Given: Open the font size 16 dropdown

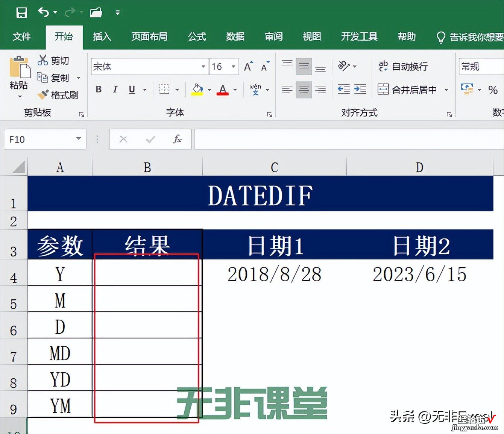Looking at the screenshot, I should click(234, 67).
